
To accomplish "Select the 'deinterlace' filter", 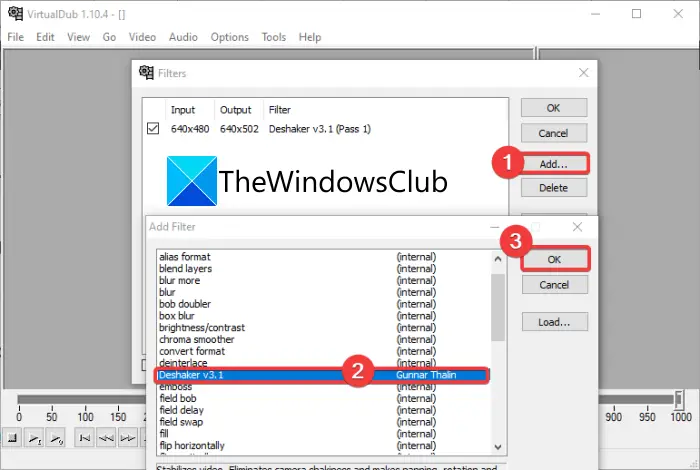I will click(324, 363).
